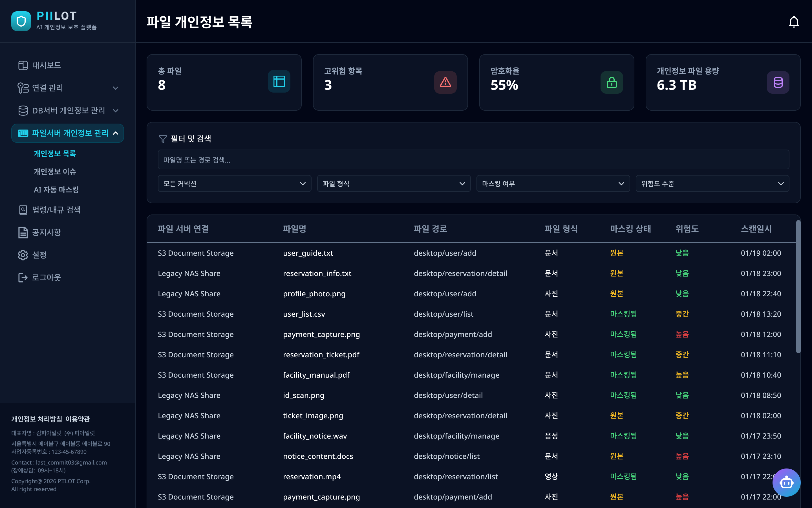Click the connection icon beside 연결 관리
The width and height of the screenshot is (812, 508).
point(23,88)
